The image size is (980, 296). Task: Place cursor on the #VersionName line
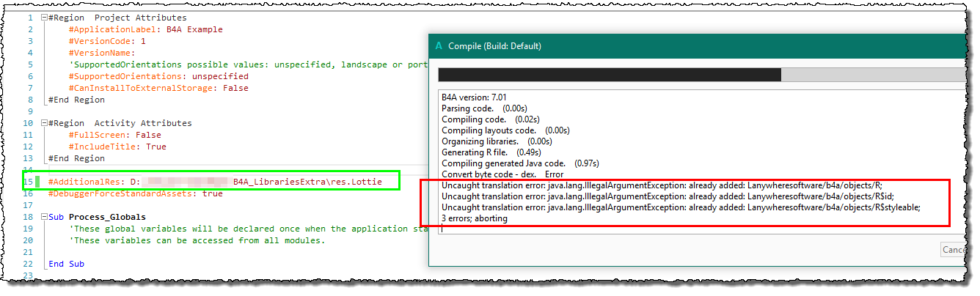tap(102, 53)
